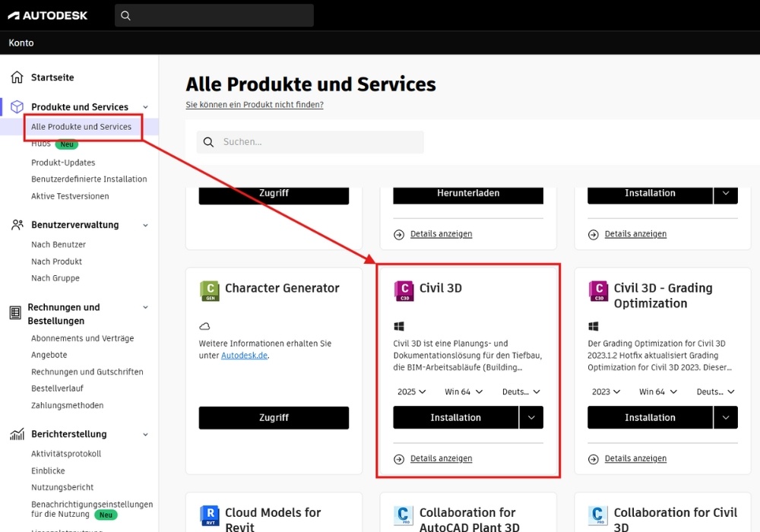
Task: Open the Deuts... language dropdown for Civil 3D
Action: (521, 391)
